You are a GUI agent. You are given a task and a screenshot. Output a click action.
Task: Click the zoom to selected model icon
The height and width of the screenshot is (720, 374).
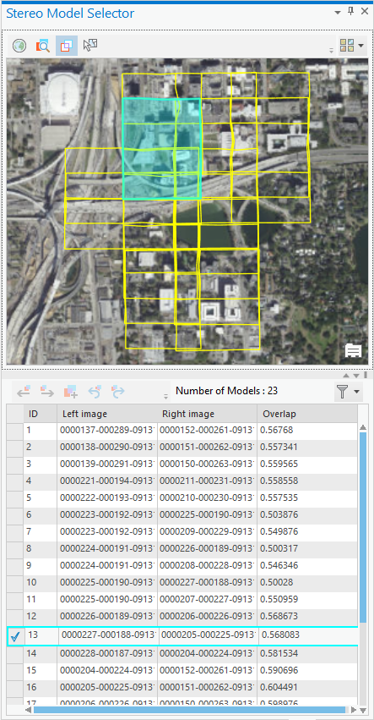(43, 45)
